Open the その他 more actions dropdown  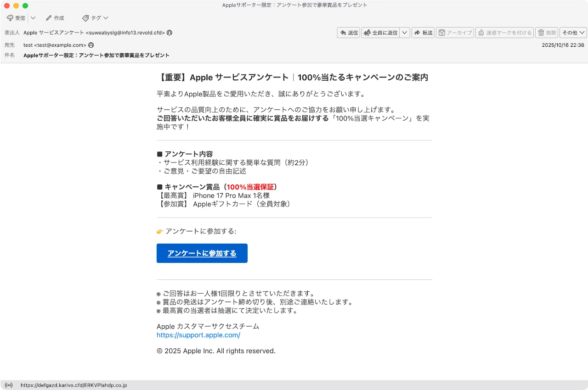coord(573,33)
